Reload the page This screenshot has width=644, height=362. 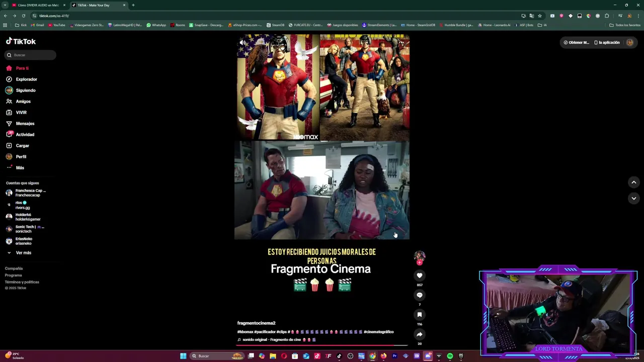click(23, 16)
